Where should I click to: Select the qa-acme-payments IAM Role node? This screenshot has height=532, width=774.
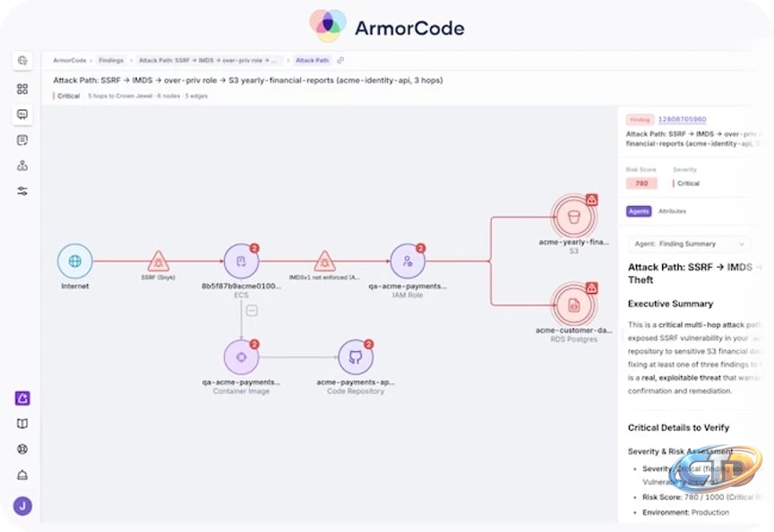coord(408,261)
